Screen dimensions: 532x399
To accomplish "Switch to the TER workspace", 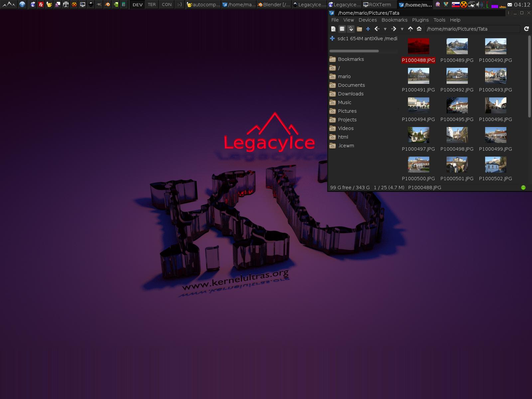I will [x=152, y=5].
